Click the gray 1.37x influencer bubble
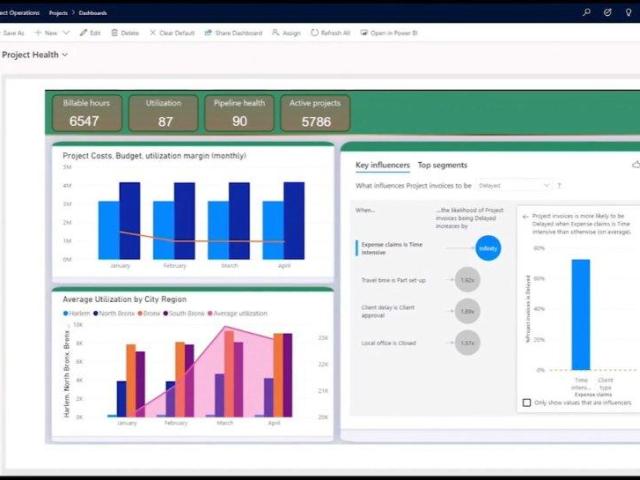The height and width of the screenshot is (480, 640). tap(467, 343)
